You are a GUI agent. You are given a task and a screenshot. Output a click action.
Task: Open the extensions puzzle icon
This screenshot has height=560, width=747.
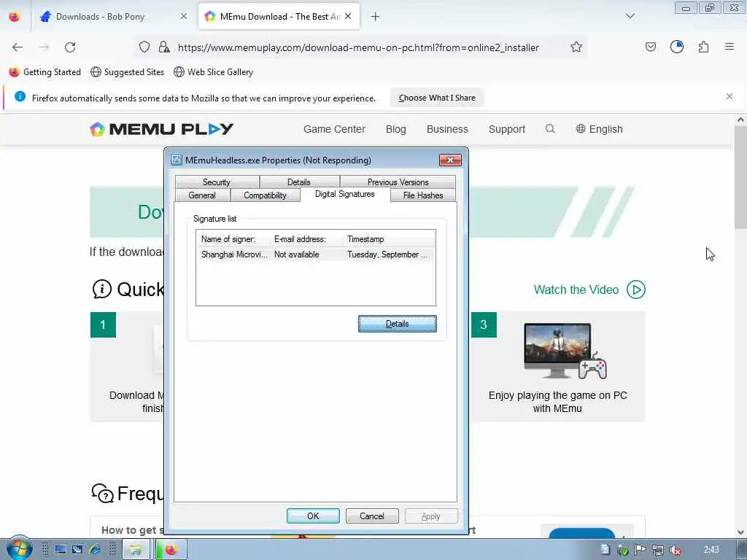703,47
